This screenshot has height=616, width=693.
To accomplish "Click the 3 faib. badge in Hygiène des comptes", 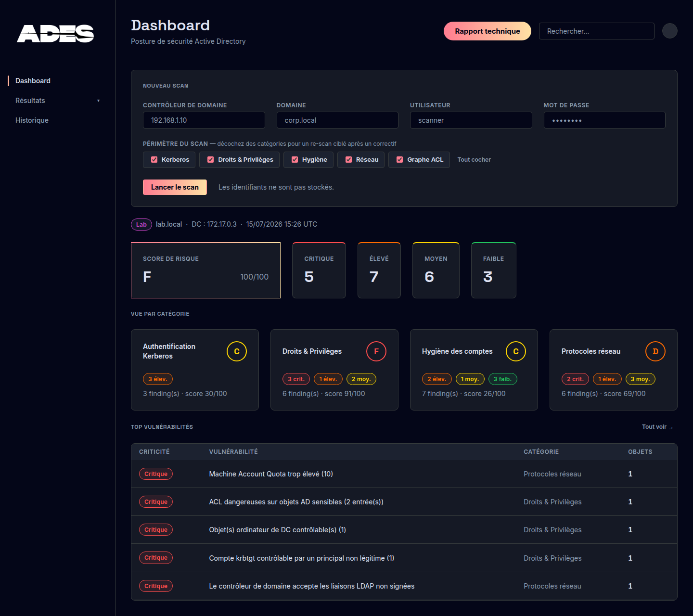I will point(502,379).
